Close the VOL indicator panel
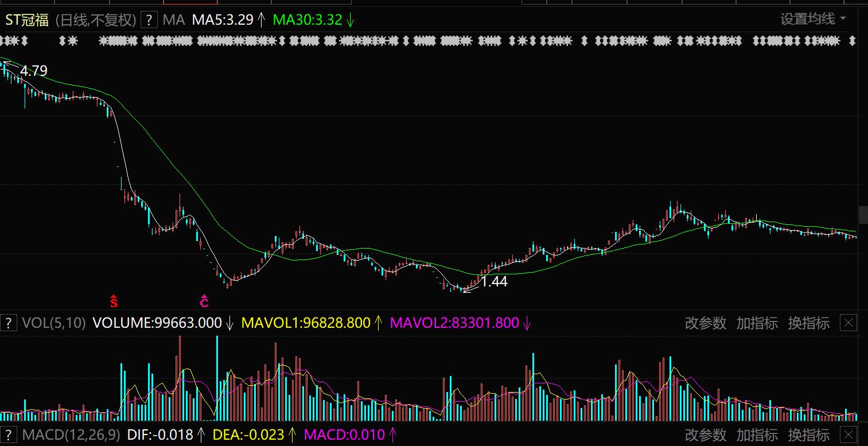The image size is (868, 446). 848,323
